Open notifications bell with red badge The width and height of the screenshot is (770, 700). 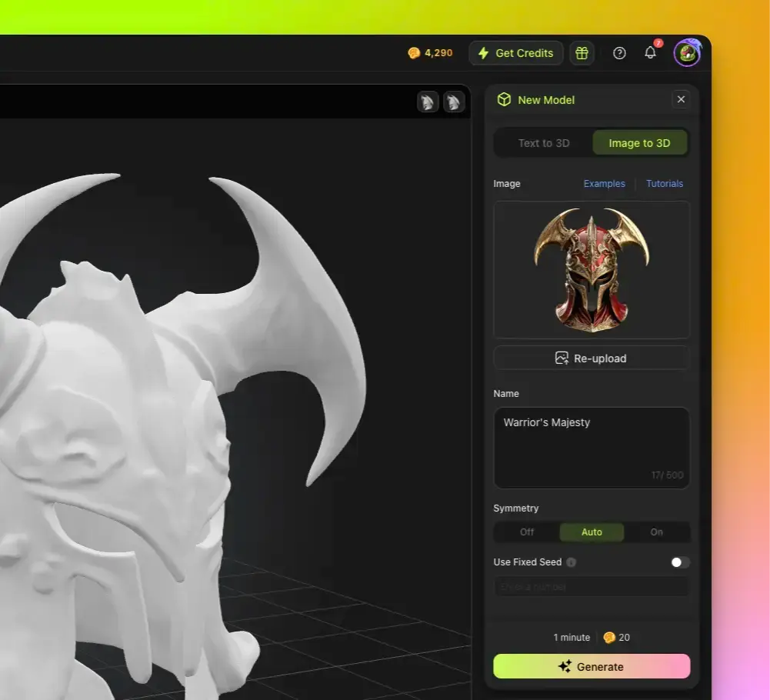(651, 52)
